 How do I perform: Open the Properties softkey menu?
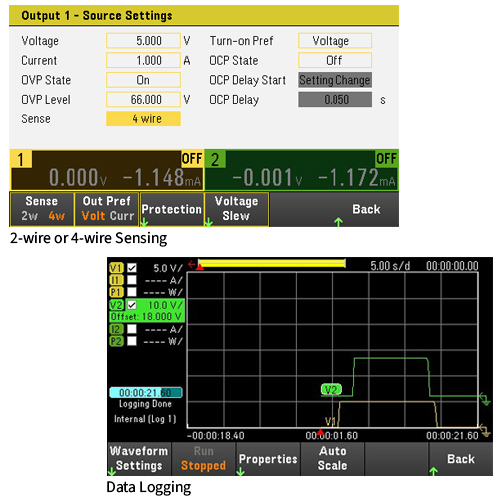pyautogui.click(x=268, y=459)
